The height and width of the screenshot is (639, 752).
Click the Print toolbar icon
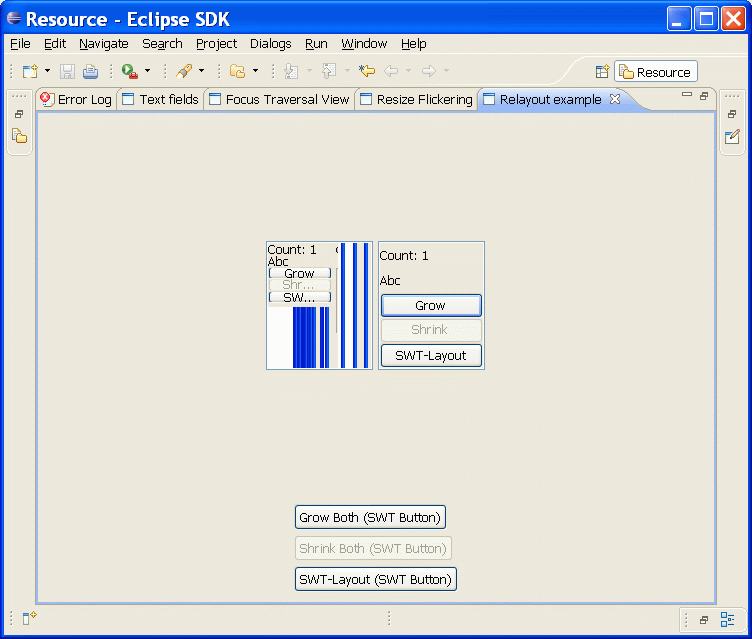(90, 71)
